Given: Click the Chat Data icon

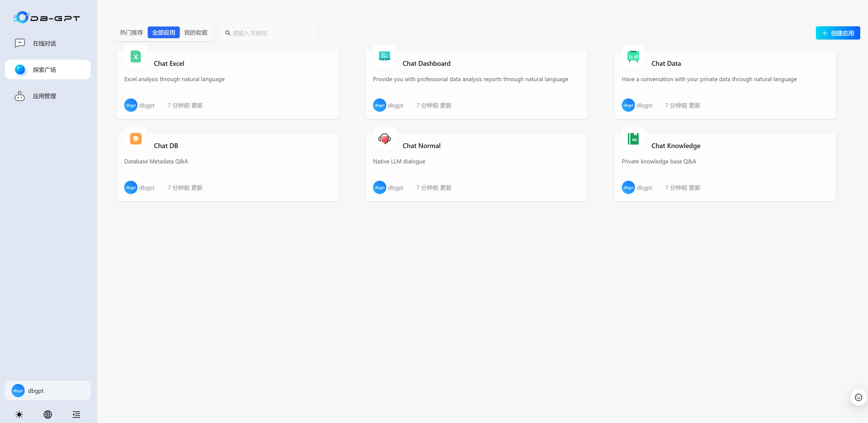Looking at the screenshot, I should [x=633, y=57].
